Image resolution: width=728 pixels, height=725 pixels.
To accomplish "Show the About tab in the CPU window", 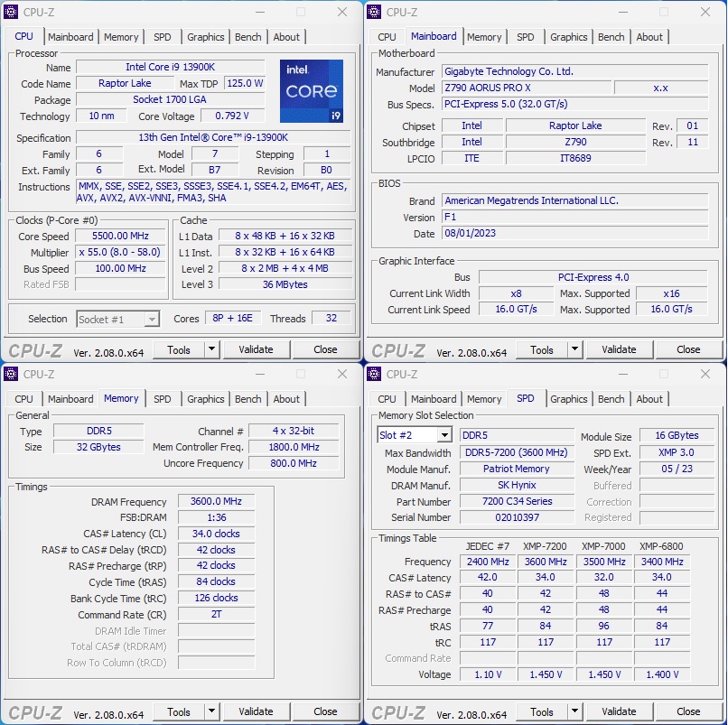I will pyautogui.click(x=286, y=37).
